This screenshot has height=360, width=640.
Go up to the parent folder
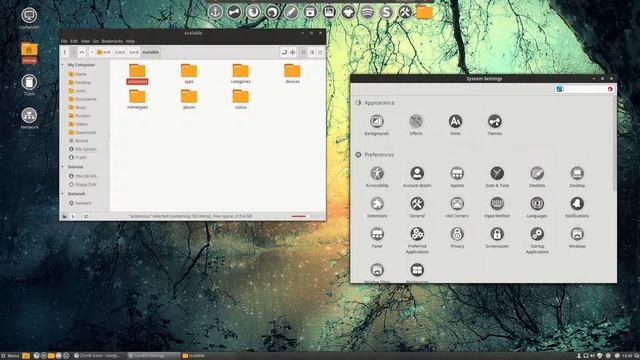coord(82,52)
